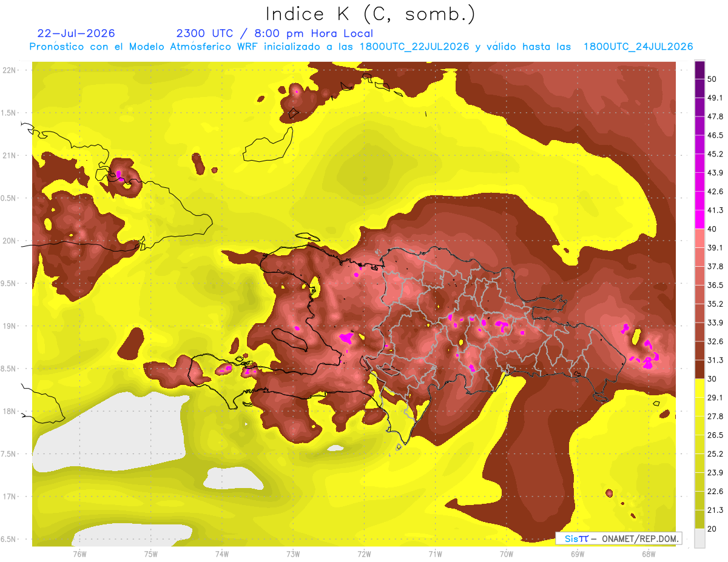Select the '37.8' colorbar value
Viewport: 728px width, 562px height.
715,266
